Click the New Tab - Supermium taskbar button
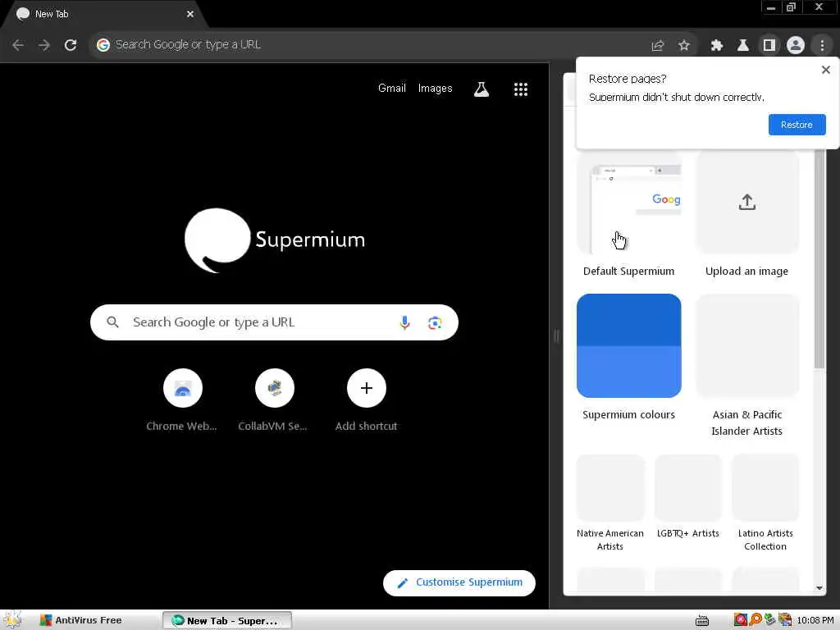Viewport: 840px width, 630px height. click(227, 620)
